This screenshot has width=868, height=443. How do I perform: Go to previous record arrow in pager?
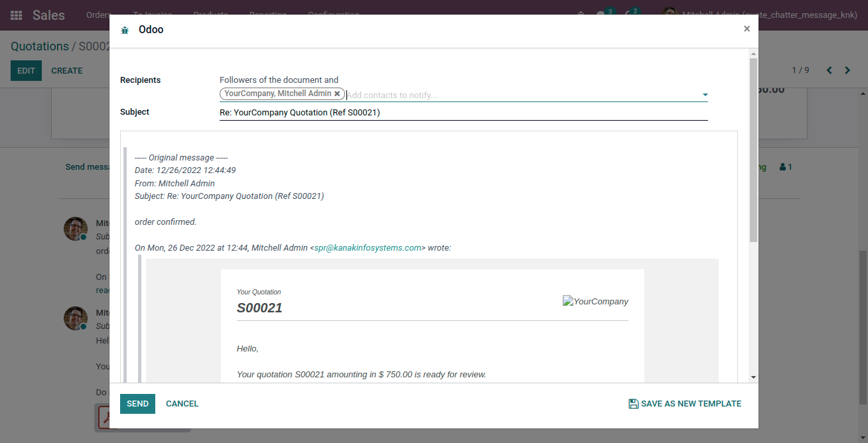pyautogui.click(x=829, y=70)
